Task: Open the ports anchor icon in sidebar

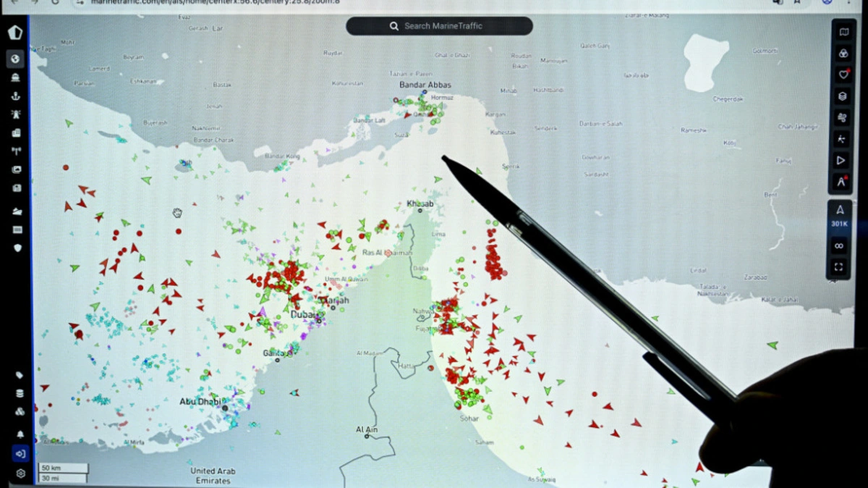Action: pyautogui.click(x=15, y=96)
